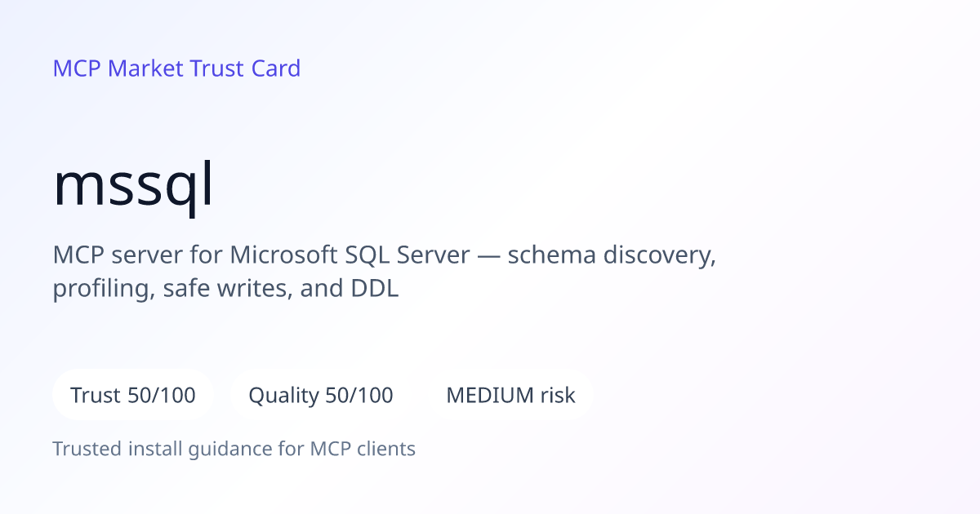Click the number 50/100 in Trust badge
980x514 pixels.
pyautogui.click(x=162, y=396)
